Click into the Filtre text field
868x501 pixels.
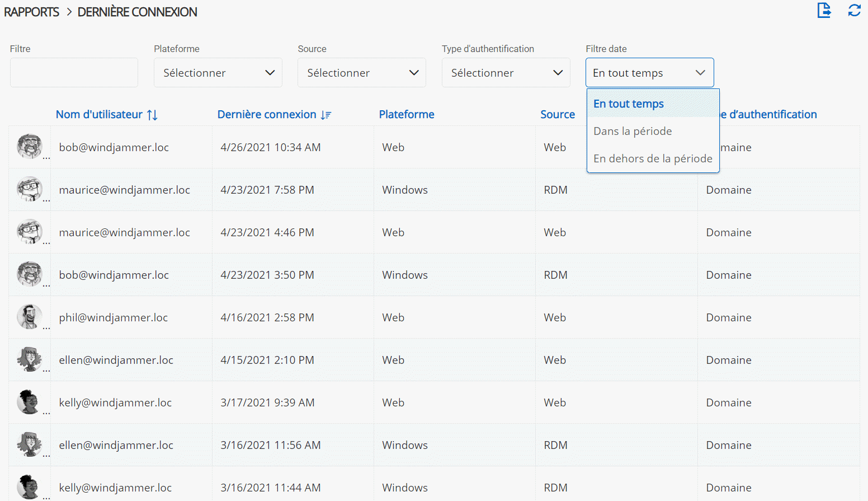(74, 73)
